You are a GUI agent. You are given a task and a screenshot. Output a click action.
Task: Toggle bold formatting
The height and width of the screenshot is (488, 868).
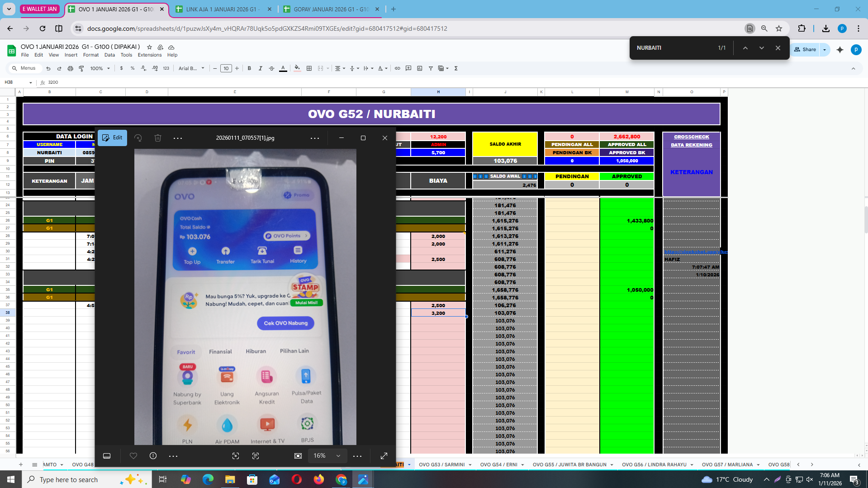[249, 68]
